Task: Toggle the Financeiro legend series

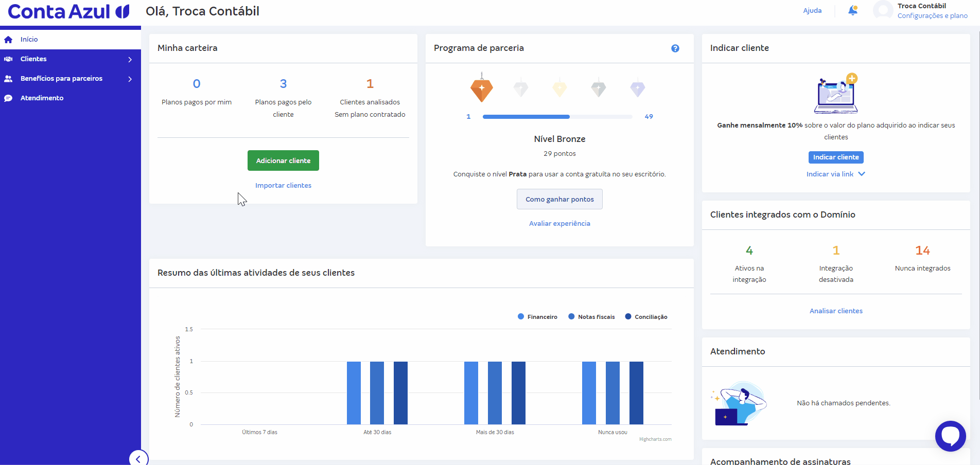Action: tap(537, 317)
